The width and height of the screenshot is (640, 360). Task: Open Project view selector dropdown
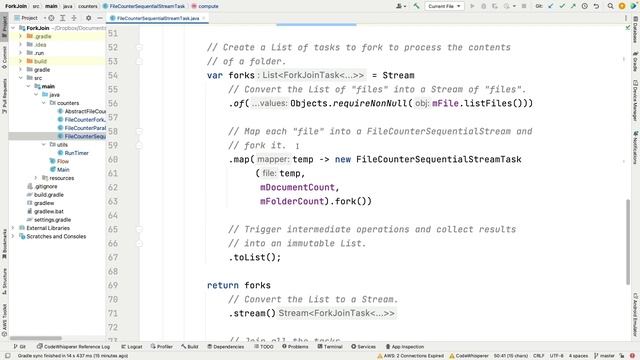[30, 18]
